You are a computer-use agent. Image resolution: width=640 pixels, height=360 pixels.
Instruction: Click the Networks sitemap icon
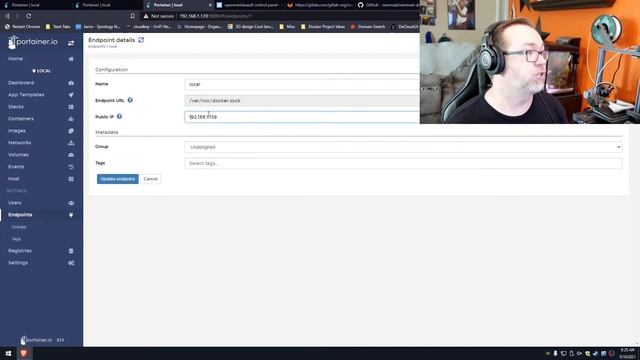[x=71, y=143]
